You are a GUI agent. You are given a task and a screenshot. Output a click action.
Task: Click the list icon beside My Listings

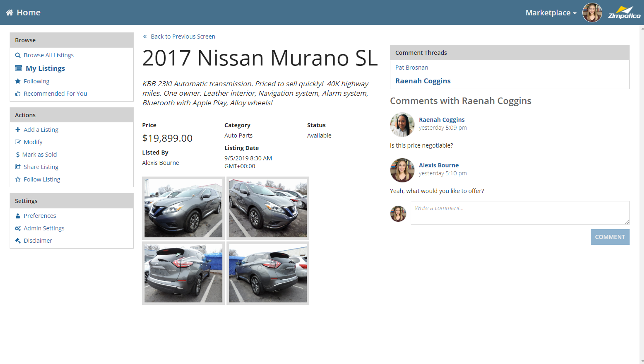point(18,68)
